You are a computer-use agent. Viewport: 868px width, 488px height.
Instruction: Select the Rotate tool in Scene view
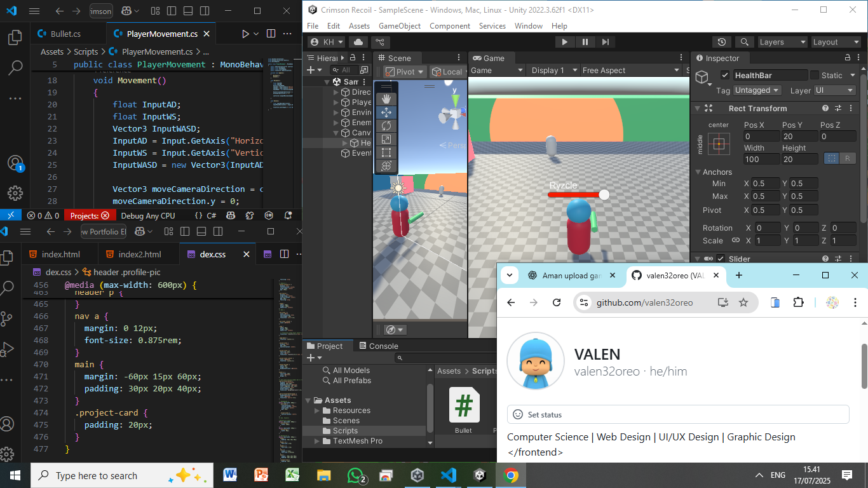click(386, 126)
